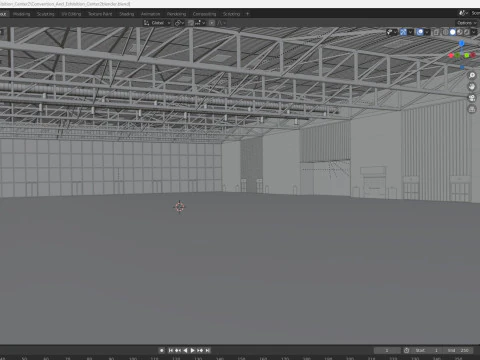The height and width of the screenshot is (360, 480).
Task: Click the Start frame field
Action: click(427, 350)
